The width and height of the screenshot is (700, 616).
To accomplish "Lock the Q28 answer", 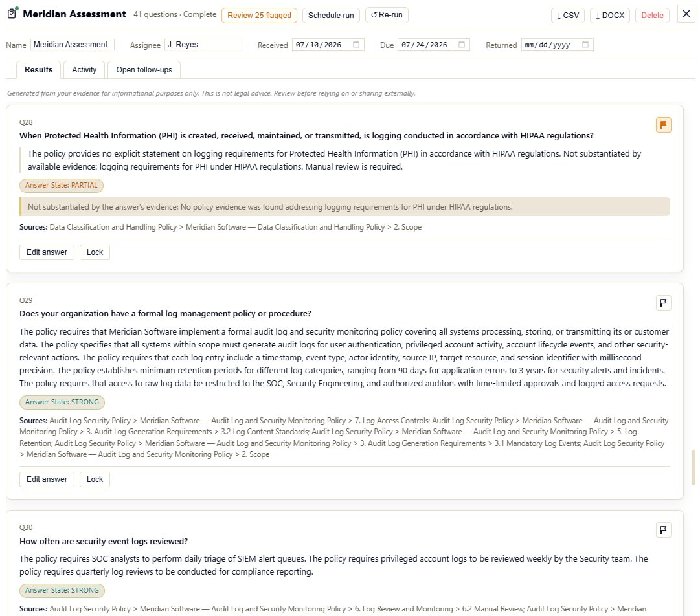I will point(95,252).
